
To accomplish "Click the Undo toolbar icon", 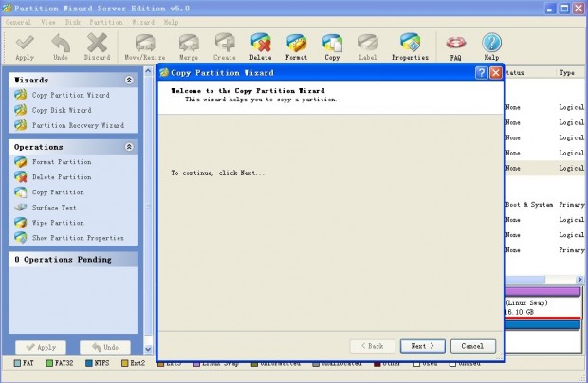I will [x=61, y=46].
